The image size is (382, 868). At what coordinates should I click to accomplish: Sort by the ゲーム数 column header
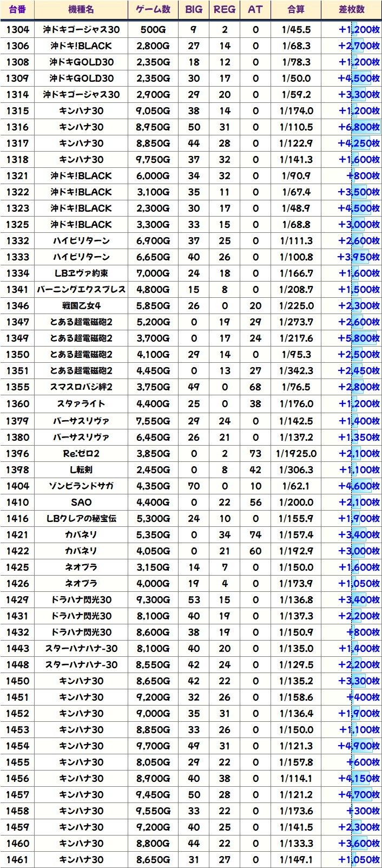153,10
